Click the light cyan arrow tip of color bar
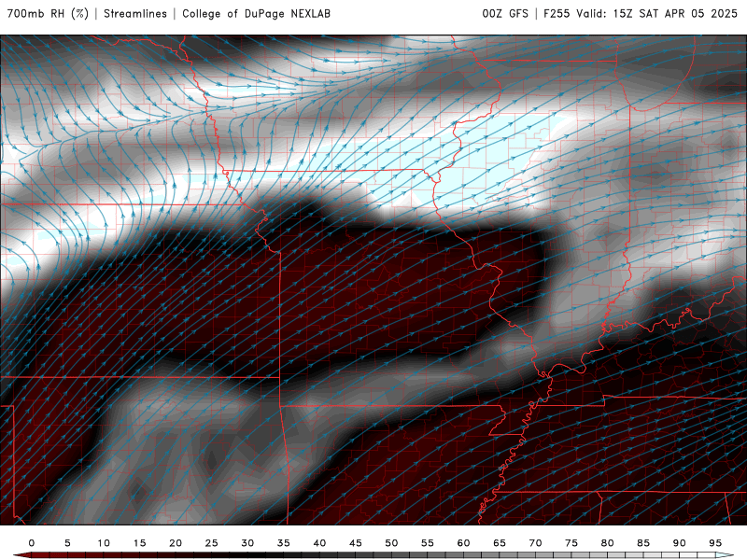This screenshot has height=560, width=747. [x=726, y=555]
